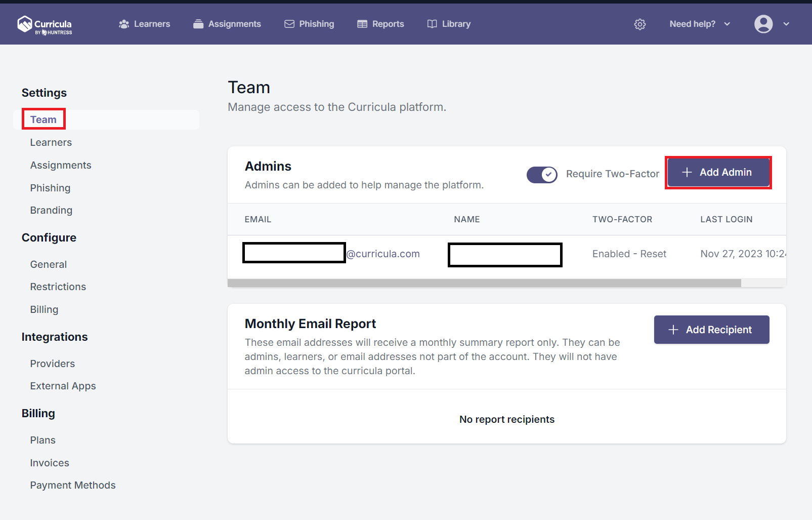Open the Phishing envelope icon
This screenshot has height=520, width=812.
click(289, 23)
